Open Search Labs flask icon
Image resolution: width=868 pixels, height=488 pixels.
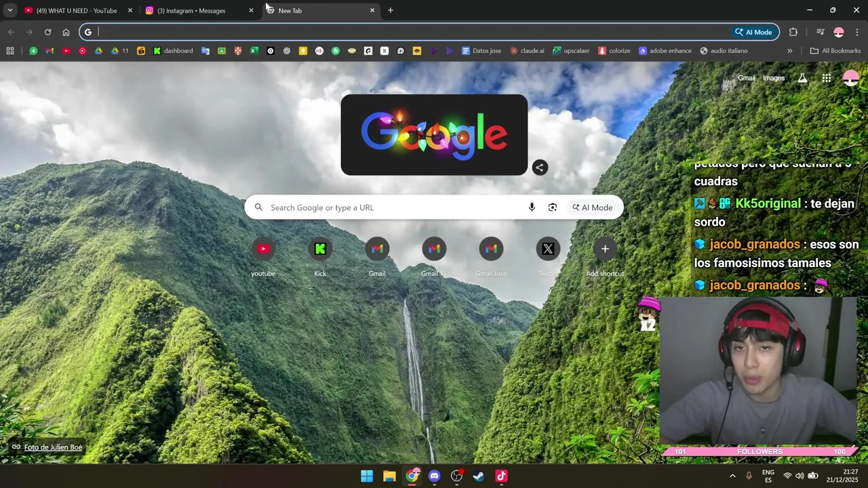click(802, 78)
